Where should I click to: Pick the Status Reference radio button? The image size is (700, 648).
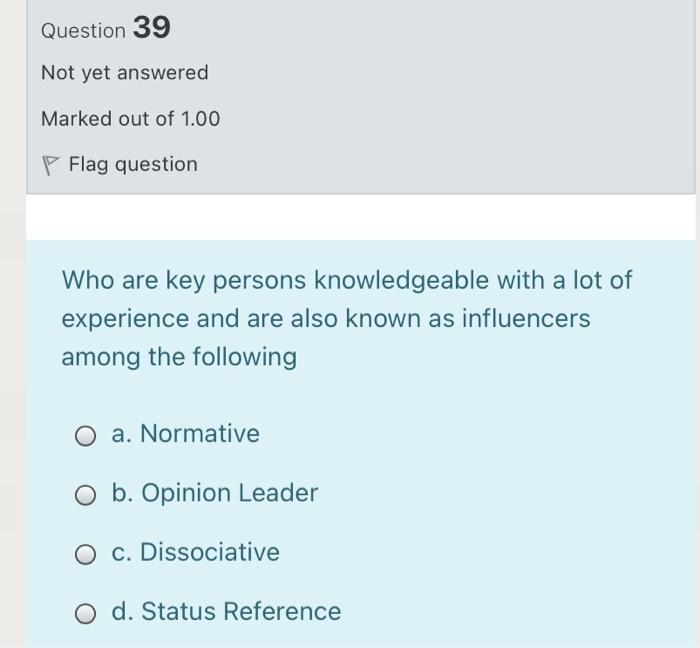coord(87,612)
